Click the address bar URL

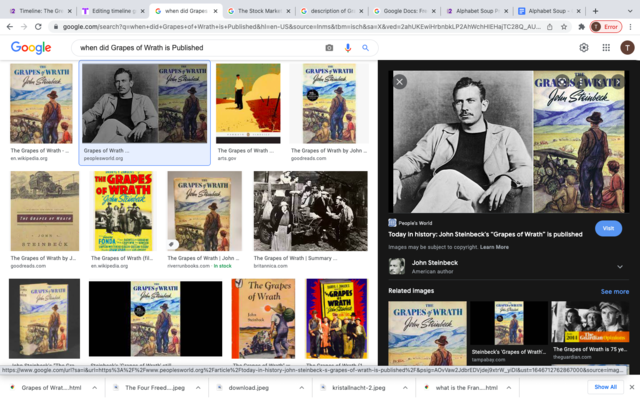coord(301,27)
